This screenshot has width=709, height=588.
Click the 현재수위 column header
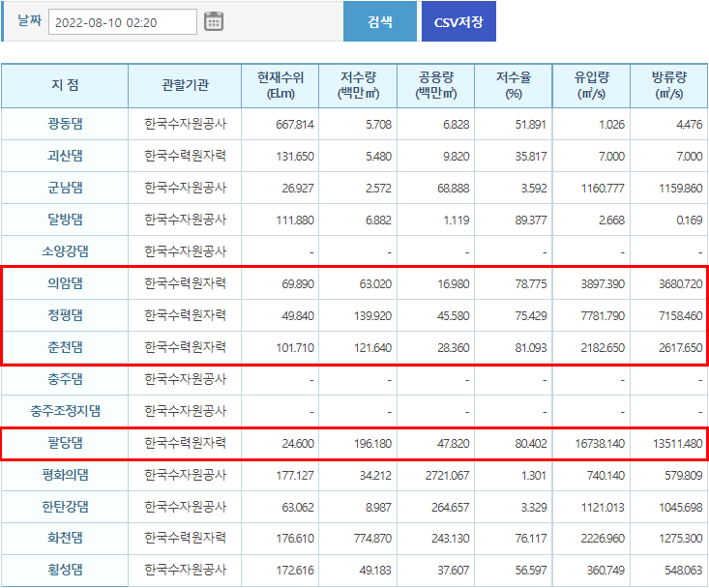[x=281, y=86]
